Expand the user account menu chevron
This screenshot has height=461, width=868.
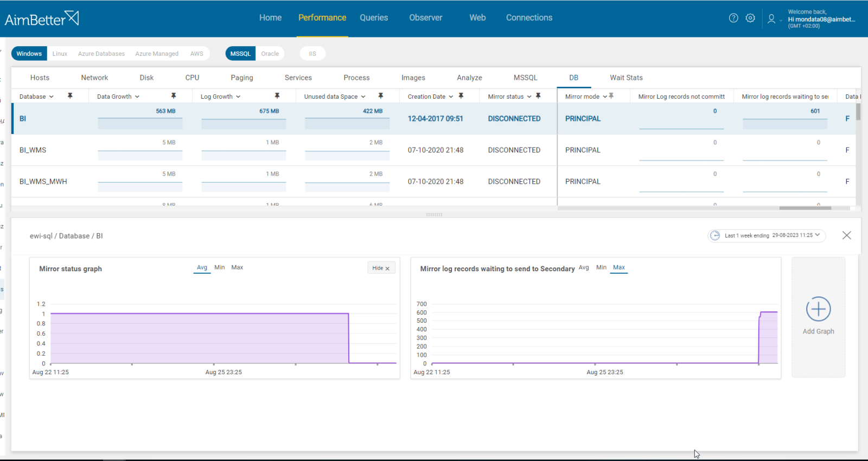[781, 20]
